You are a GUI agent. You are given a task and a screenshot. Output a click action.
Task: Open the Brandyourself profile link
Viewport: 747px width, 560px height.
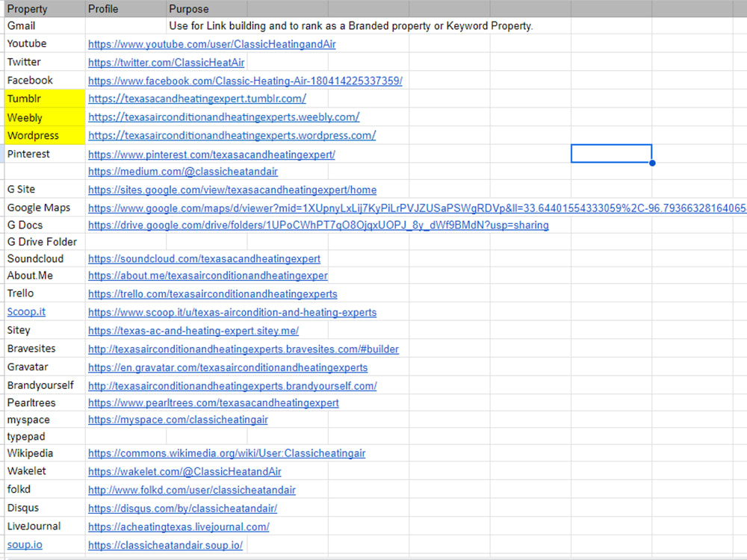click(x=232, y=386)
